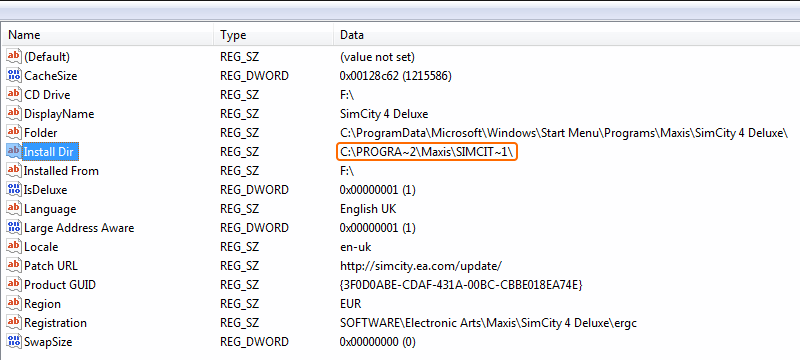Click the Start Menu Programs folder path data

click(564, 133)
